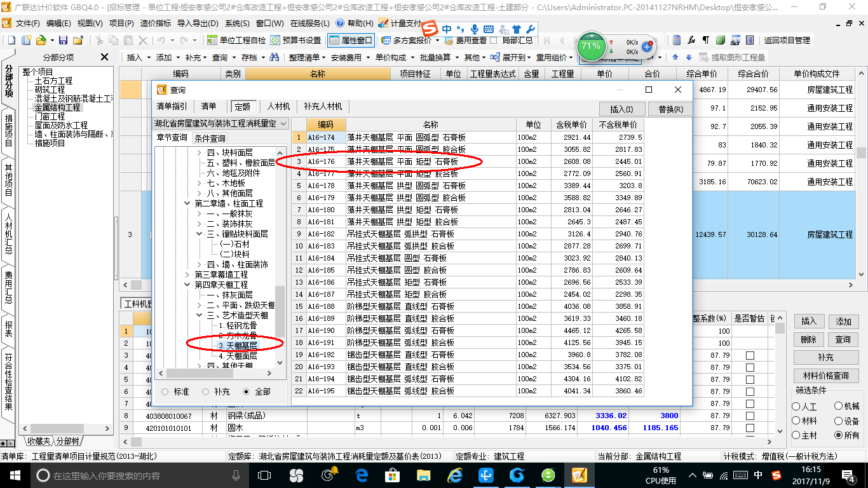Image resolution: width=868 pixels, height=488 pixels.
Task: Click the Paste clipboard icon
Action: pos(128,40)
